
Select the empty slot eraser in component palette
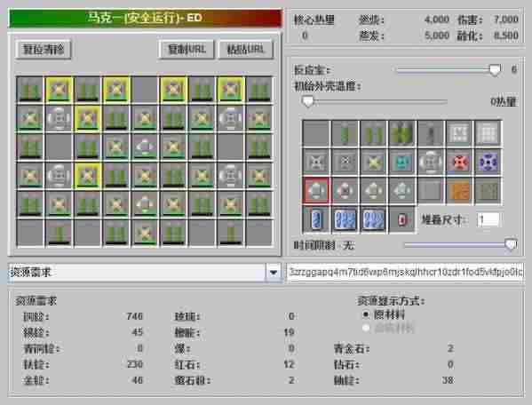click(316, 133)
